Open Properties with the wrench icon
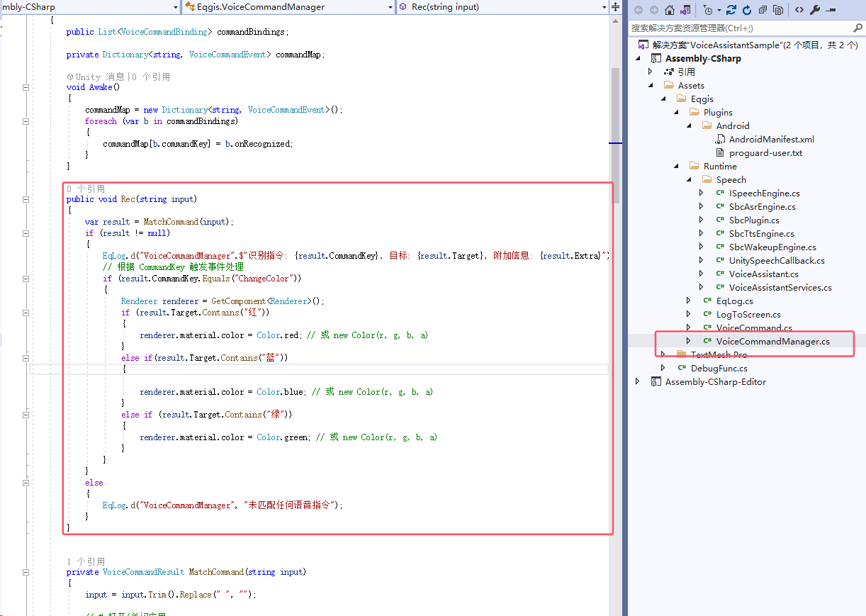Viewport: 866px width, 616px height. [815, 10]
